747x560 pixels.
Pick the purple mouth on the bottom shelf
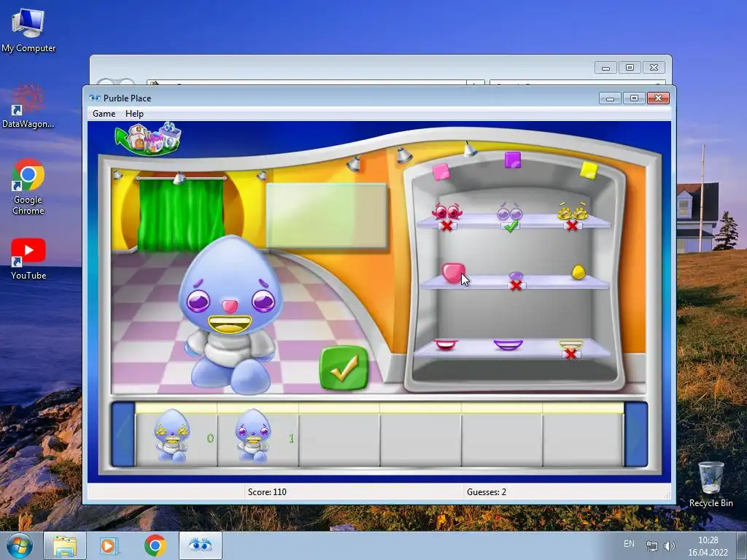(508, 345)
